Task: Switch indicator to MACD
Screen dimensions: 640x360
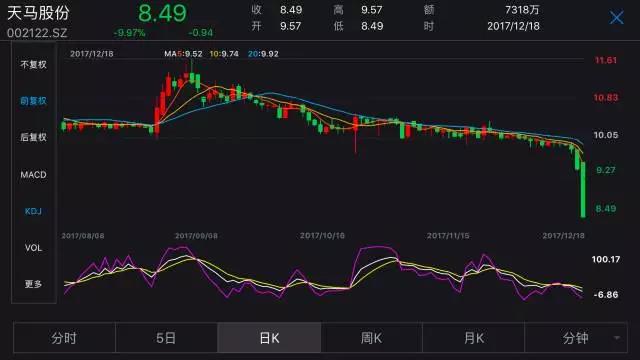Action: (33, 175)
